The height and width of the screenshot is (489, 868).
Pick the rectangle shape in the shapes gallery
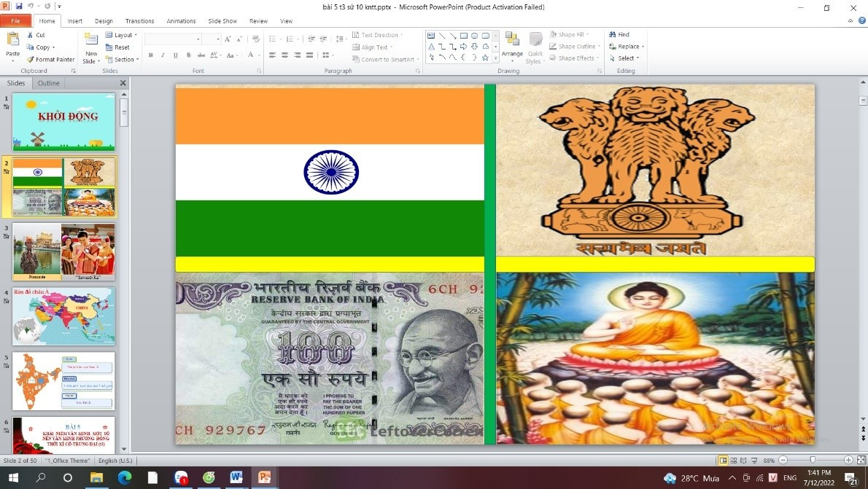(x=463, y=36)
